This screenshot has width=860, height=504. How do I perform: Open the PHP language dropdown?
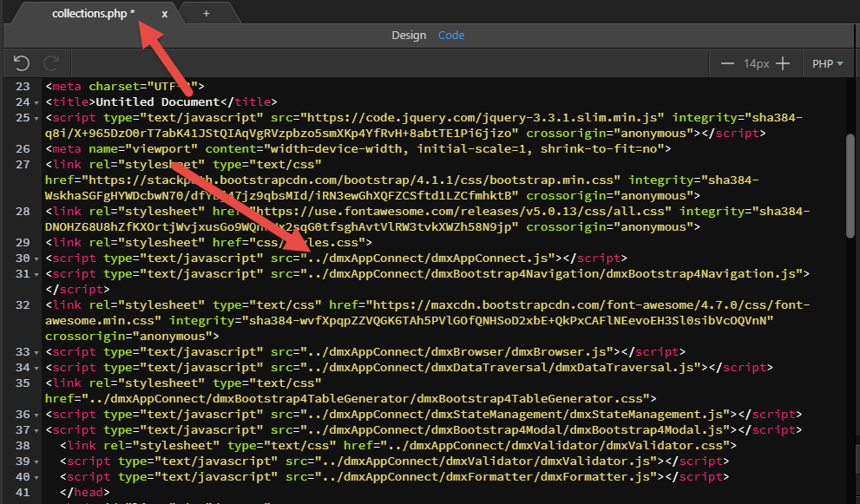click(x=827, y=63)
